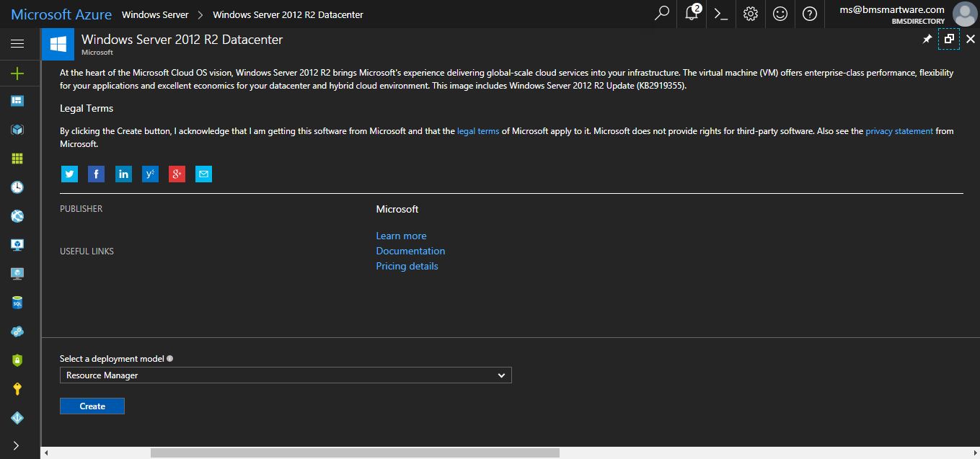Image resolution: width=980 pixels, height=459 pixels.
Task: Click the PUBLISHER label
Action: 81,209
